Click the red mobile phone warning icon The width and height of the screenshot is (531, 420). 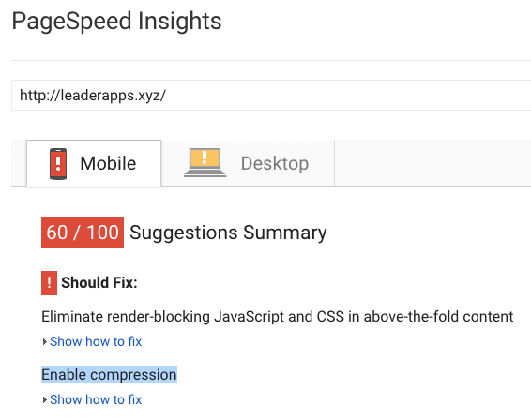point(58,163)
